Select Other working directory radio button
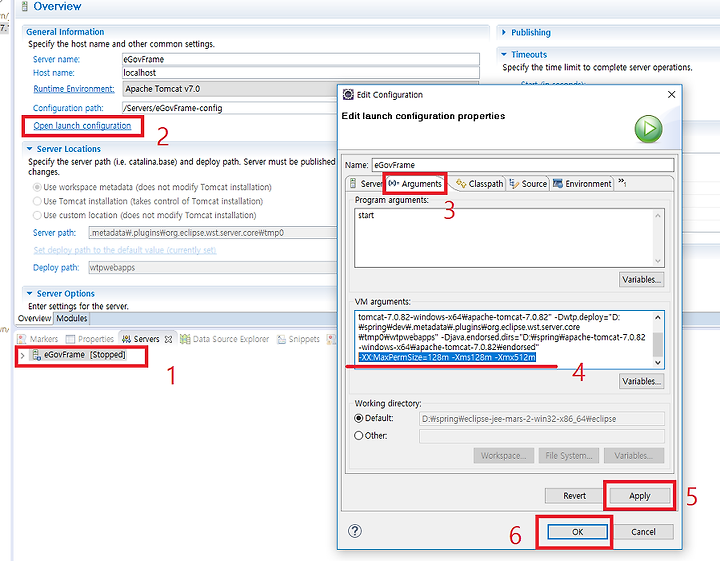This screenshot has width=720, height=561. pyautogui.click(x=359, y=436)
